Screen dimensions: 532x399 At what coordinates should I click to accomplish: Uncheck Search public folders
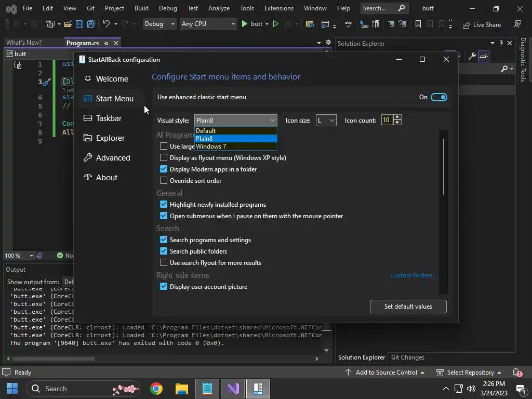164,251
